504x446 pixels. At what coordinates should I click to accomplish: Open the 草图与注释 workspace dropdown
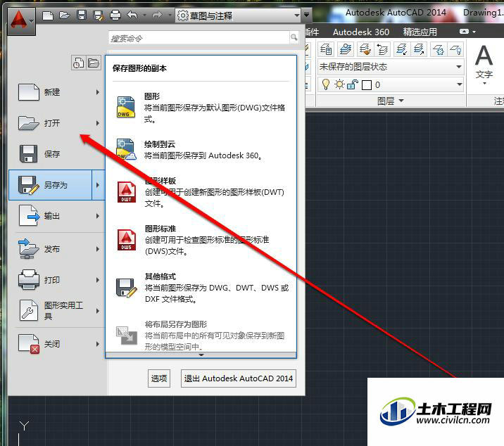coord(238,15)
